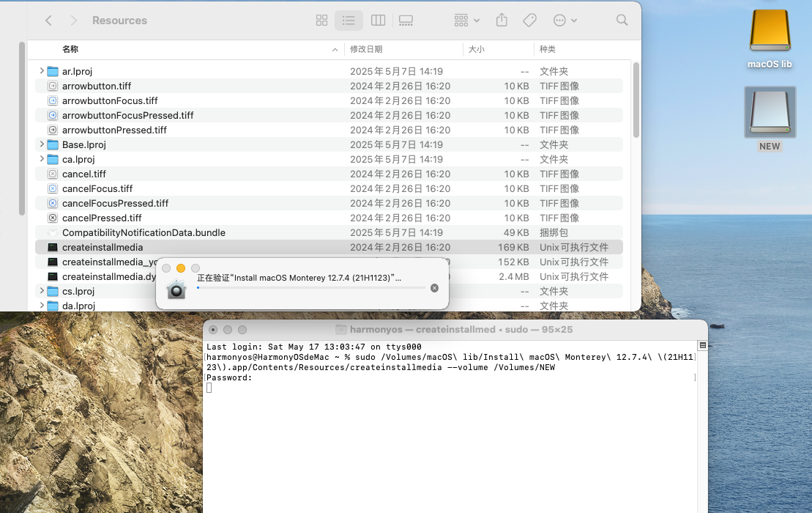
Task: Open the More actions ellipsis menu
Action: [x=565, y=21]
